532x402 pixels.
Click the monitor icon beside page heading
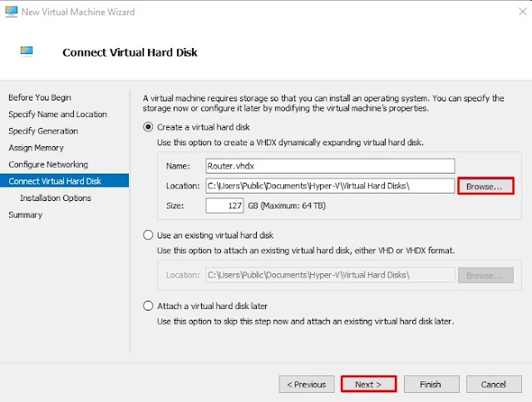coord(27,51)
